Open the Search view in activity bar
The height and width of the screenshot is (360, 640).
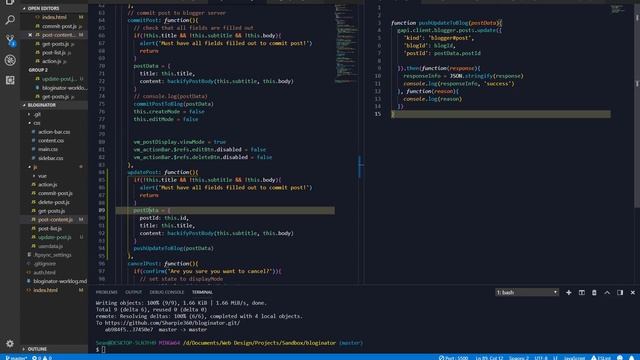click(10, 20)
